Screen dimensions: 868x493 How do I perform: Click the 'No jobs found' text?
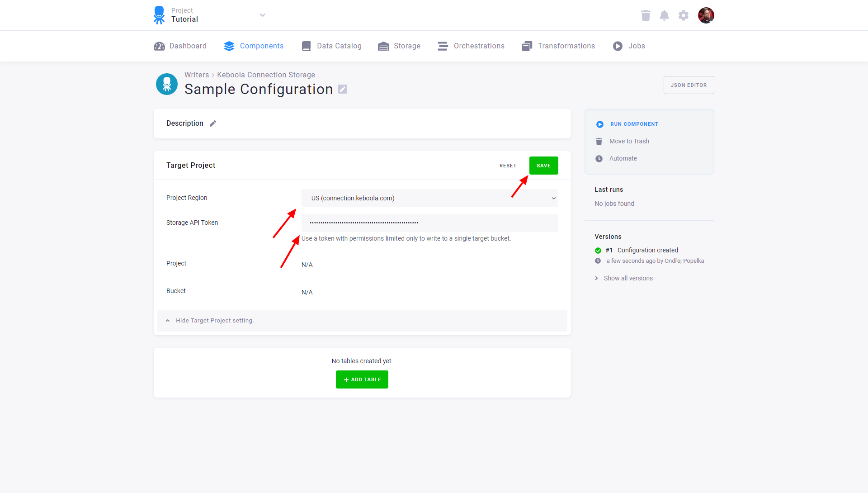(x=614, y=204)
